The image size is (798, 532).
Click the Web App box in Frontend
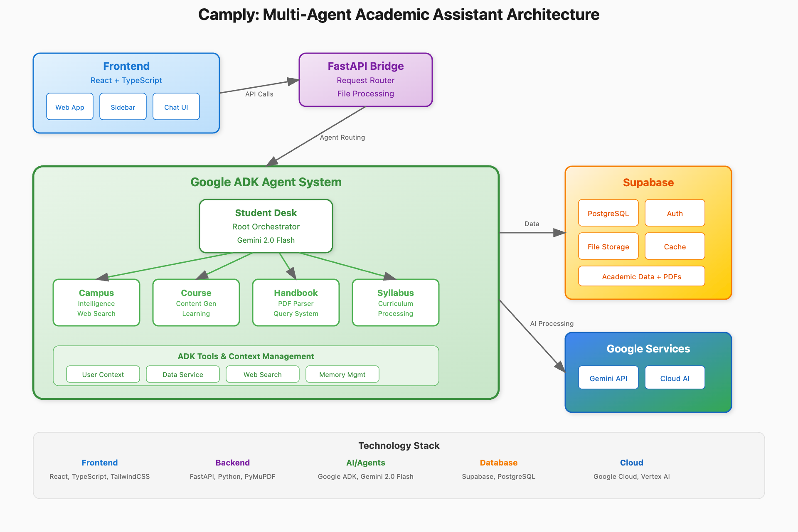coord(70,107)
